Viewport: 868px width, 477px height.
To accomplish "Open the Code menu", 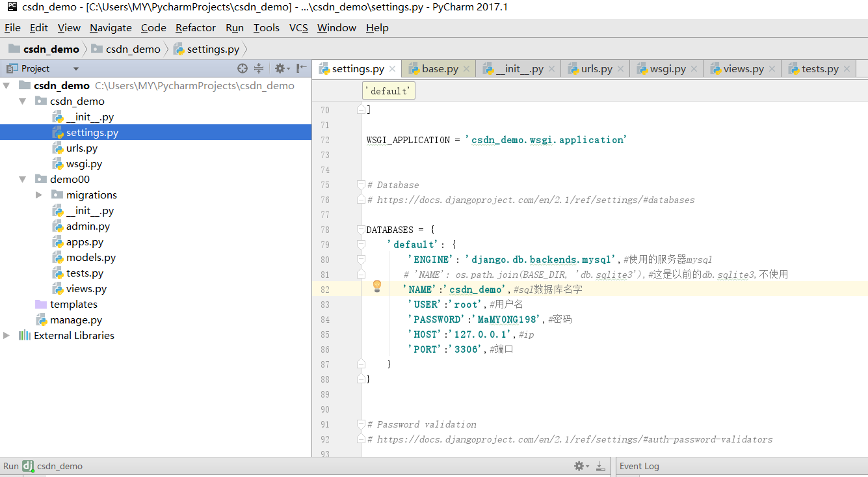I will pos(153,27).
